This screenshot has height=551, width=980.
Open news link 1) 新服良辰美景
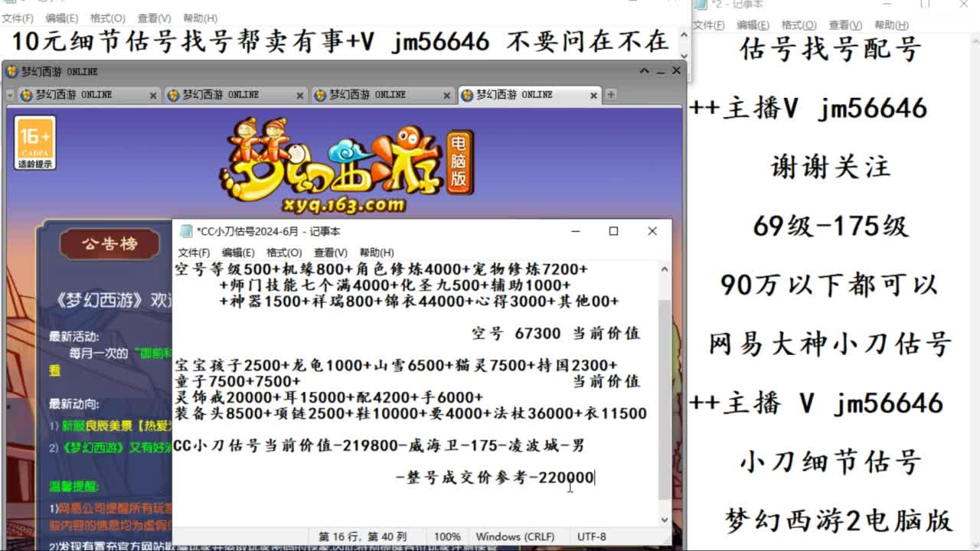[111, 425]
